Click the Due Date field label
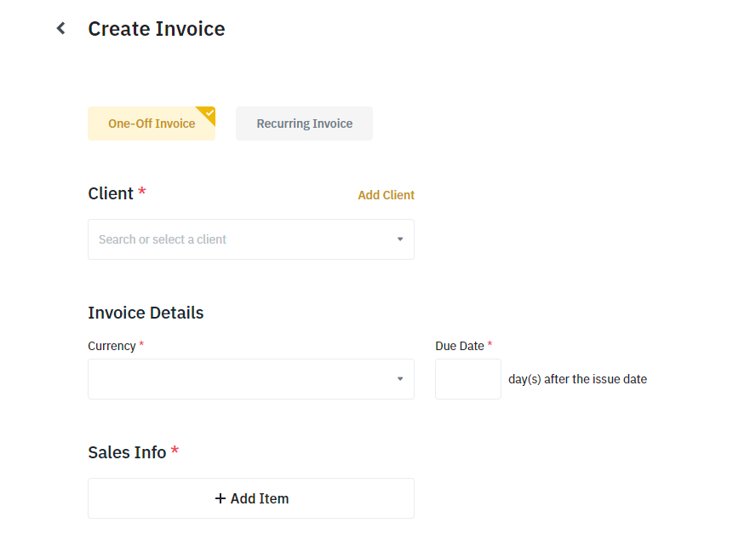756x552 pixels. click(x=460, y=346)
